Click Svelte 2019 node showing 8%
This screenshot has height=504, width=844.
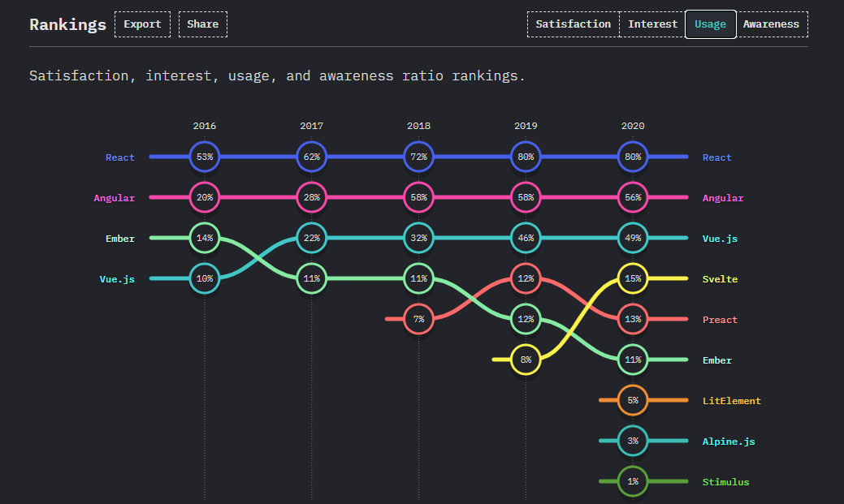526,360
